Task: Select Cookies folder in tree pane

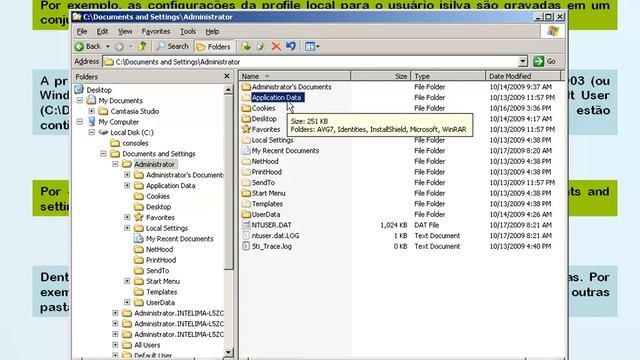Action: coord(158,196)
